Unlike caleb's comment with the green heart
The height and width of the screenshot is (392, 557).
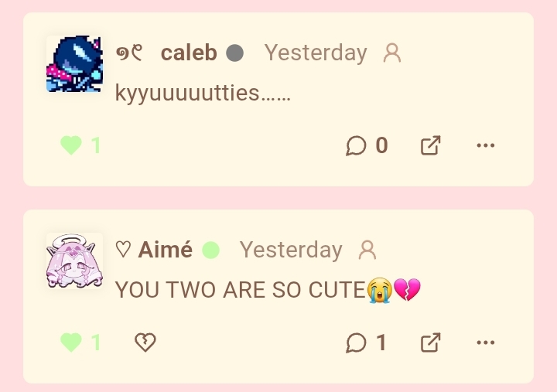click(x=71, y=145)
